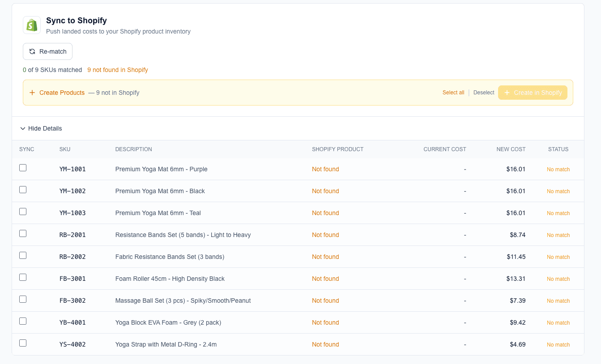Click the 'No match' status for YM-1003
This screenshot has height=364, width=601.
pos(558,213)
